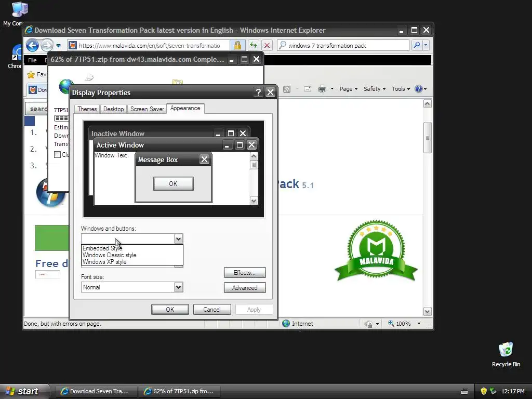Screen dimensions: 532x399
Task: Open the Font size dropdown
Action: 179,287
